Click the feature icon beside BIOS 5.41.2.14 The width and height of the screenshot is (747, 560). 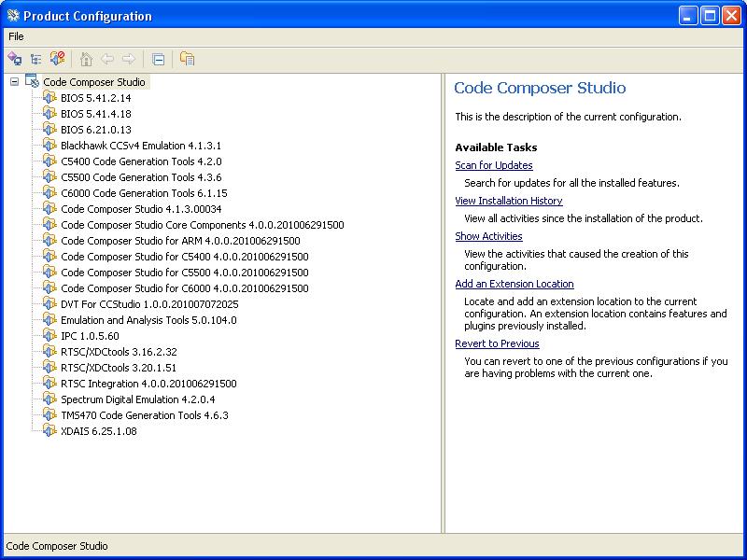[50, 97]
